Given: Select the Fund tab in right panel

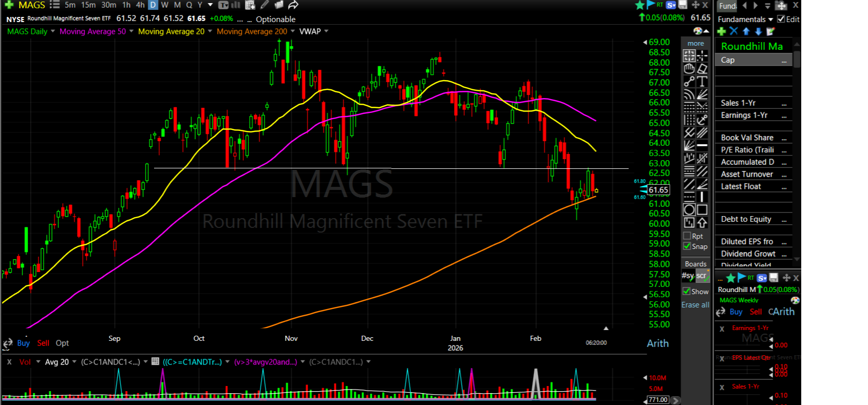Looking at the screenshot, I should [727, 6].
